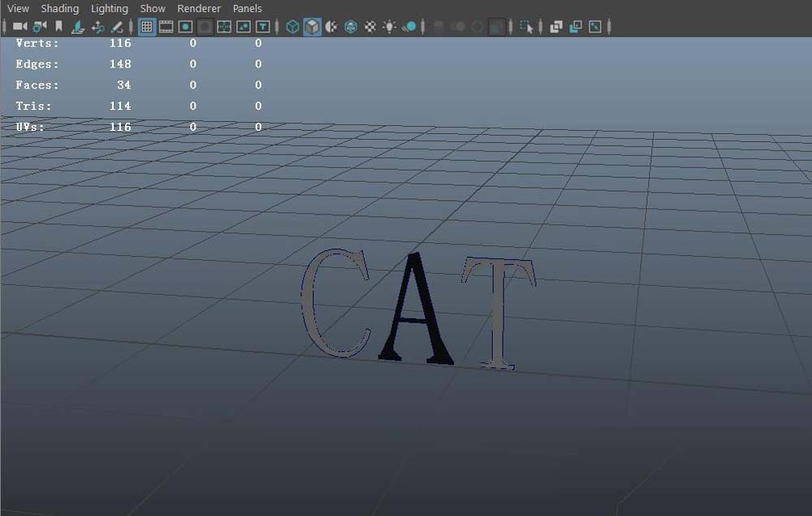Screen dimensions: 812x516
Task: Toggle Use Default Material icon
Action: pyautogui.click(x=331, y=27)
